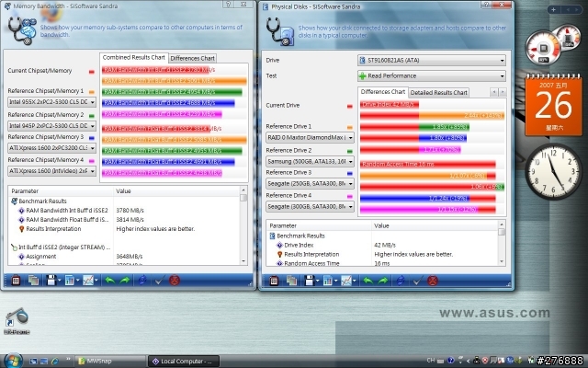This screenshot has width=588, height=368.
Task: Line graph icon in Memory Bandwidth toolbar
Action: (88, 280)
